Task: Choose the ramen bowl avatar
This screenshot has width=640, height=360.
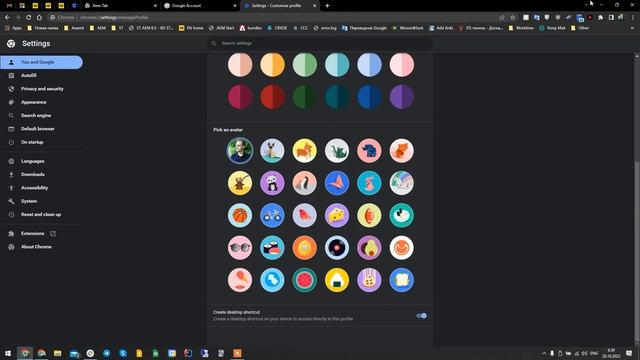Action: pos(402,215)
